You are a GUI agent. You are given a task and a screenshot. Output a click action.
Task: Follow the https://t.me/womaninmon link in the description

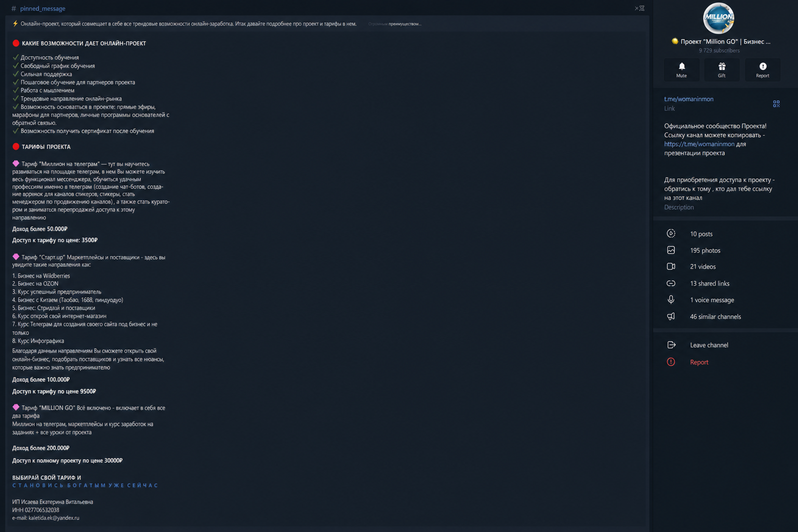699,144
